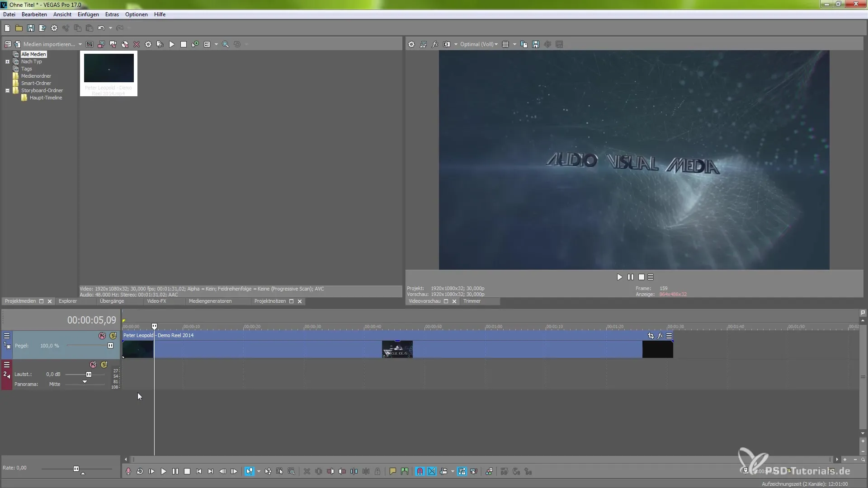
Task: Select the Tags folder in the tree
Action: [x=26, y=69]
